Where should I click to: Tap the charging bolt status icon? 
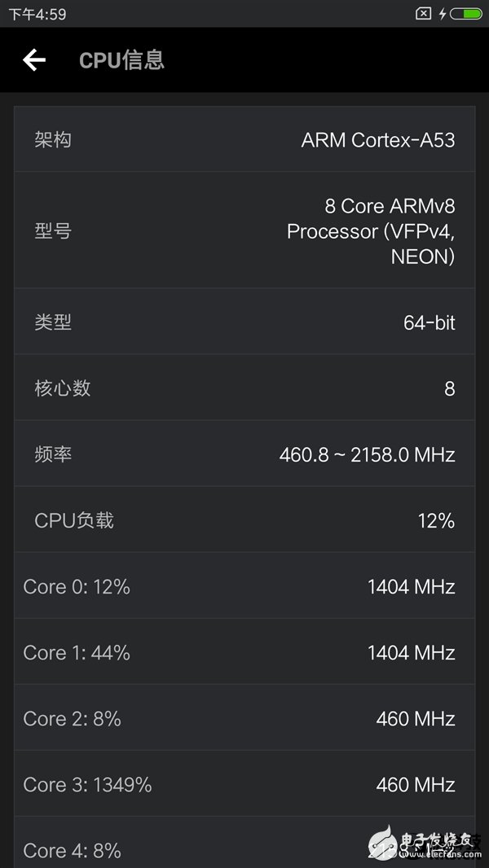pos(443,14)
